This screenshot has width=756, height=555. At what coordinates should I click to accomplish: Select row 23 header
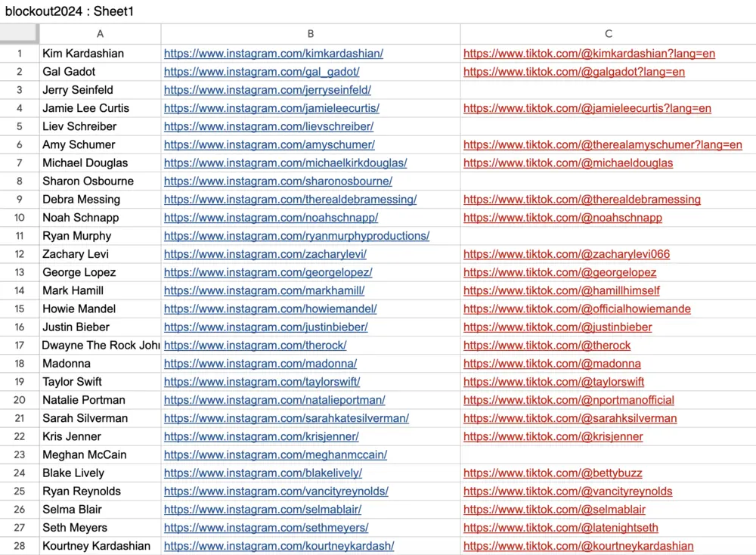(20, 455)
